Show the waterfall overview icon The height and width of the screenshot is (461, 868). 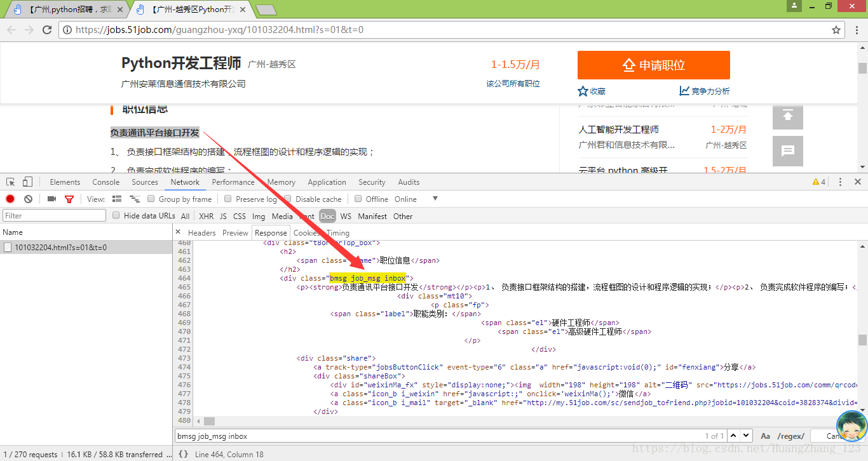point(134,199)
